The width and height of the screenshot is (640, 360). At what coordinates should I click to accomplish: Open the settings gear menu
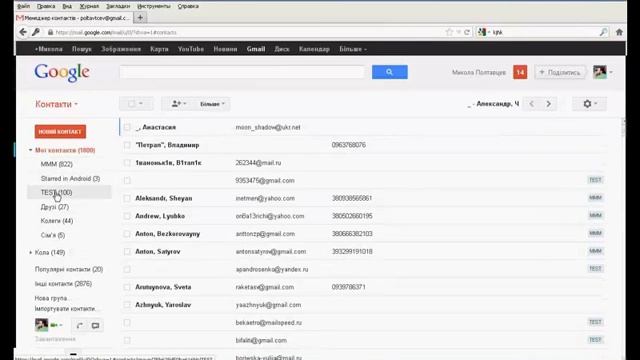tap(589, 104)
